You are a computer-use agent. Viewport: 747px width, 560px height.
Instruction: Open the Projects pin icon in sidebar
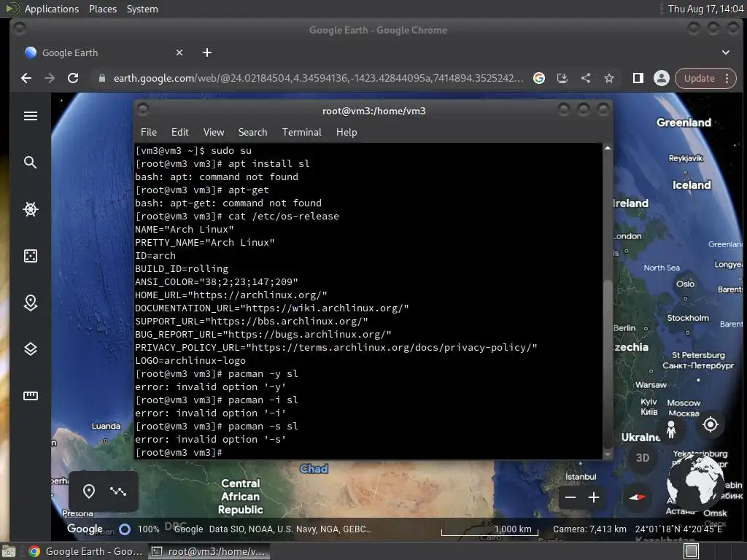pos(31,303)
